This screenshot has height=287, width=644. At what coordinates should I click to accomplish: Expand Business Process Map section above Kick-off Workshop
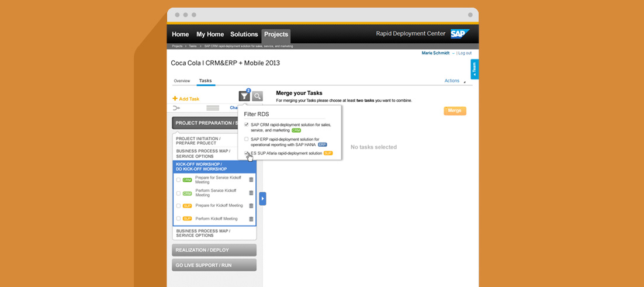tap(205, 154)
